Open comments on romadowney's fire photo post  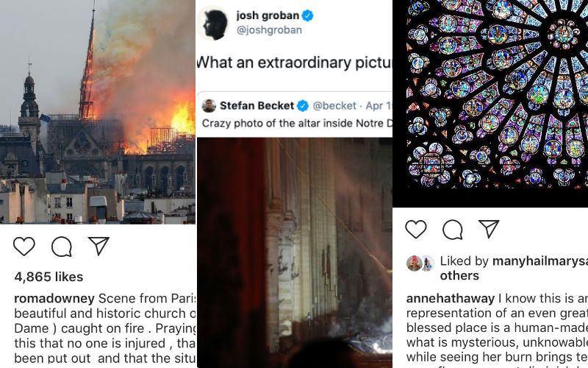pyautogui.click(x=62, y=247)
